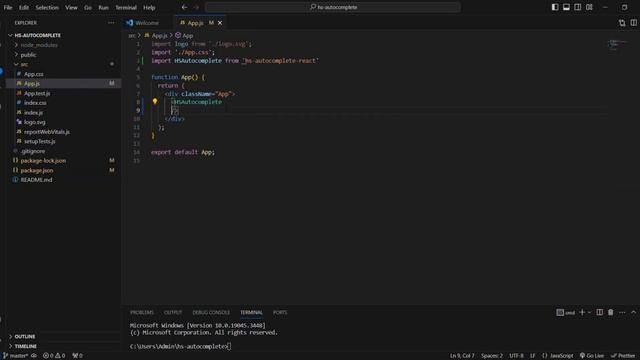Image resolution: width=640 pixels, height=360 pixels.
Task: Open the terminal launch profile dropdown arrow
Action: [x=589, y=313]
